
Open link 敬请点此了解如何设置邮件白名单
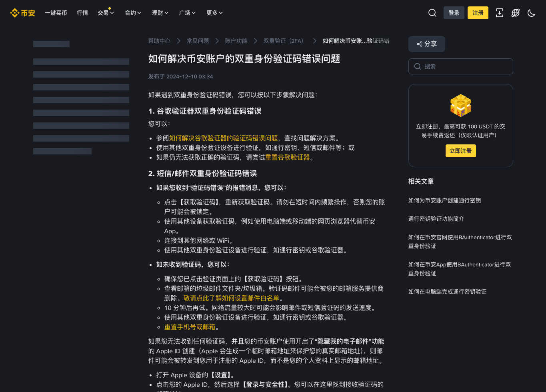pos(232,298)
